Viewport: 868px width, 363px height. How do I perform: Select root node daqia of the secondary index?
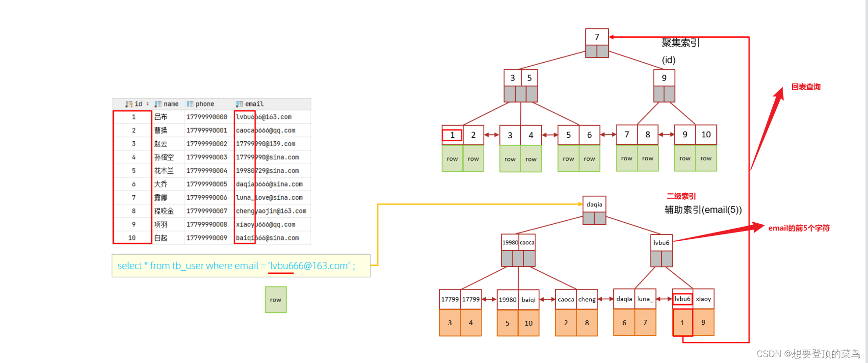pyautogui.click(x=594, y=204)
